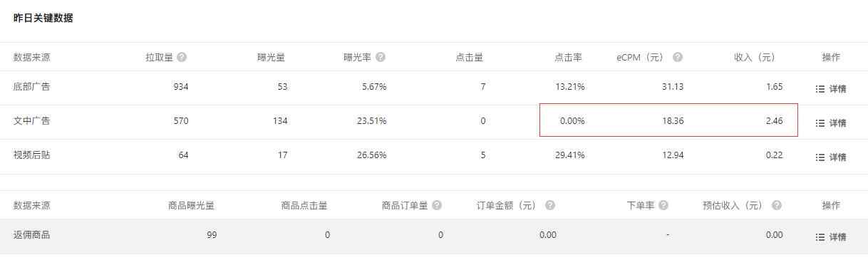Click help icon next to 下单率
This screenshot has width=868, height=260.
[x=663, y=205]
